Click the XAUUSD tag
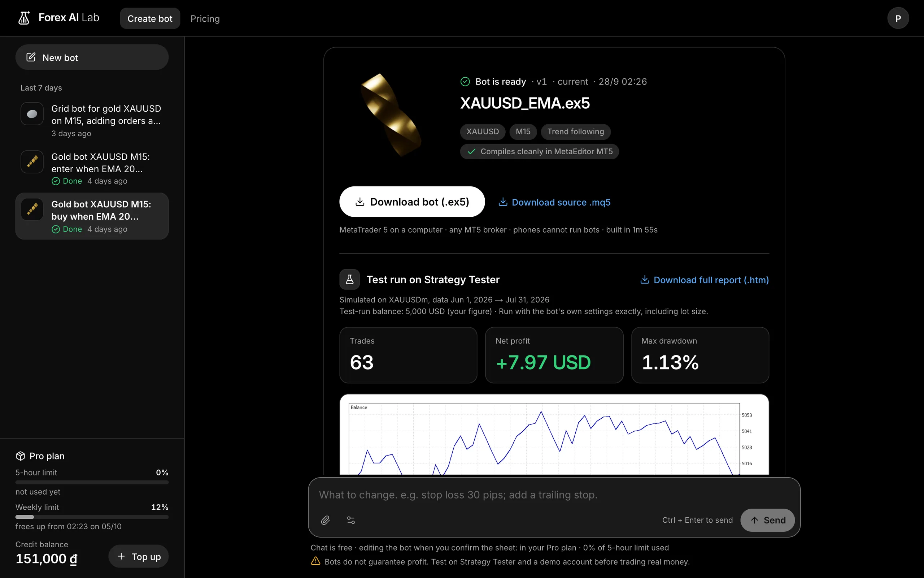The width and height of the screenshot is (924, 578). pyautogui.click(x=483, y=131)
